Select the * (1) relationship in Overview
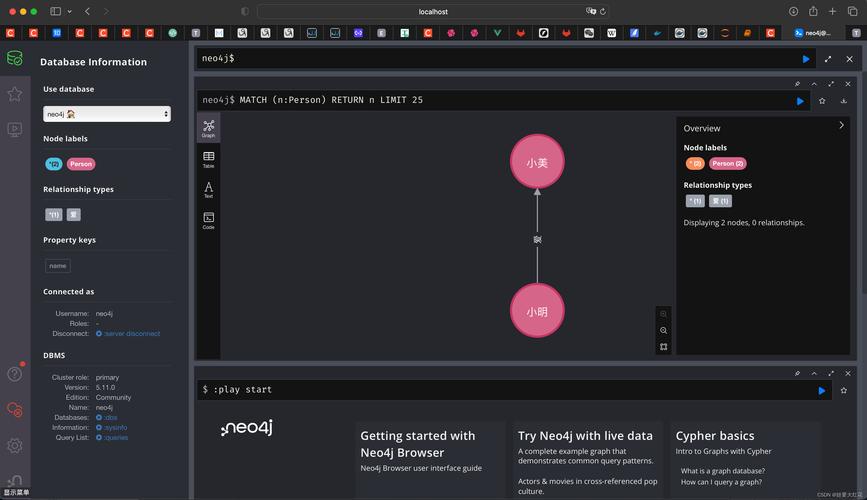 (695, 201)
